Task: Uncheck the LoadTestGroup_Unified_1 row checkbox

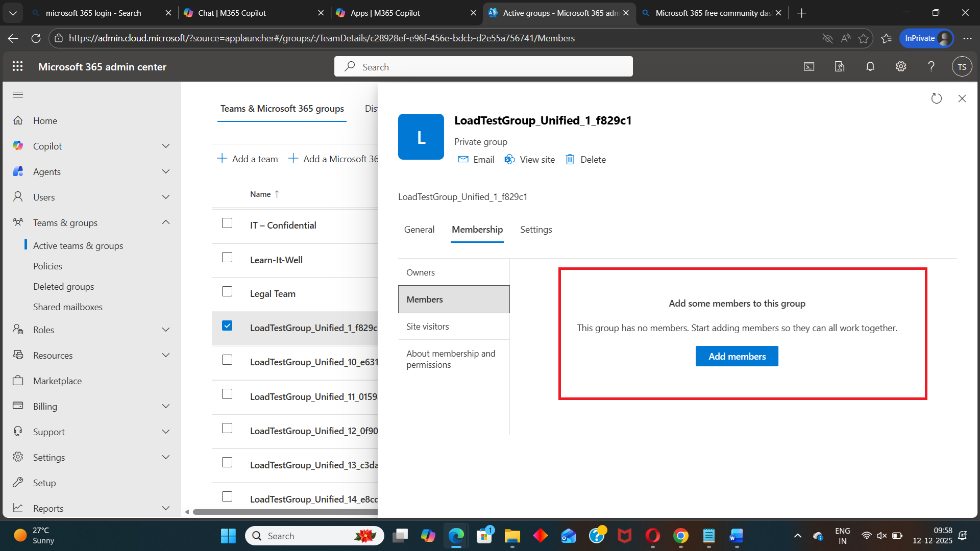Action: [x=227, y=325]
